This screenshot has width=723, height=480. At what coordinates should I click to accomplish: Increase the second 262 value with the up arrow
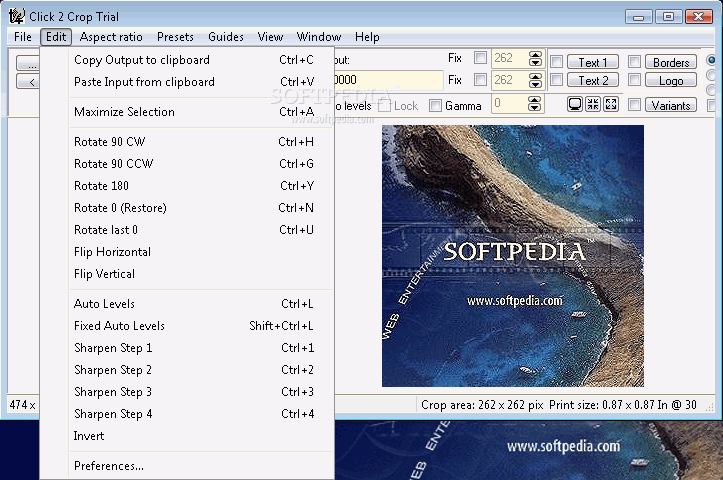pos(535,77)
